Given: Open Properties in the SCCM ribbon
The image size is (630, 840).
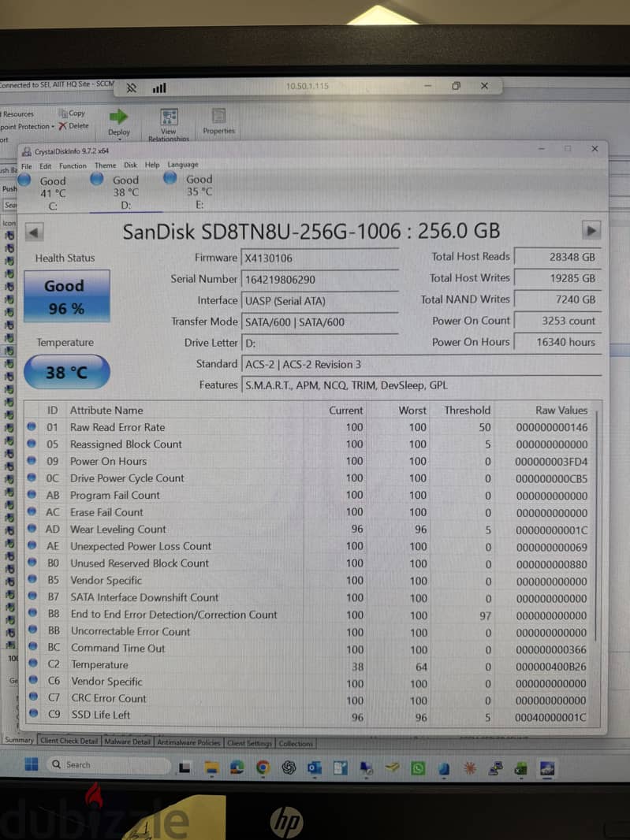Looking at the screenshot, I should point(218,121).
